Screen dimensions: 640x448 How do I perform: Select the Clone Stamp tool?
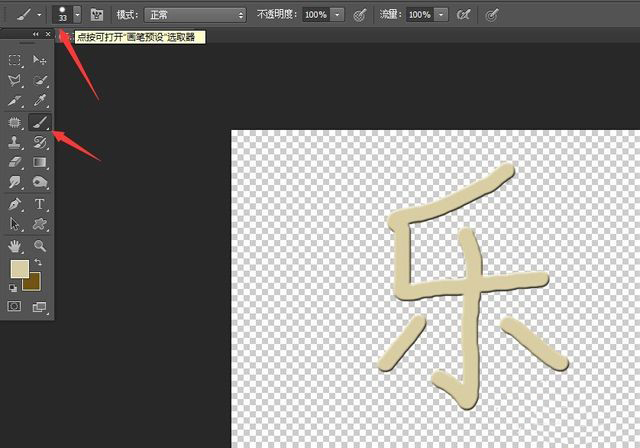(x=15, y=142)
